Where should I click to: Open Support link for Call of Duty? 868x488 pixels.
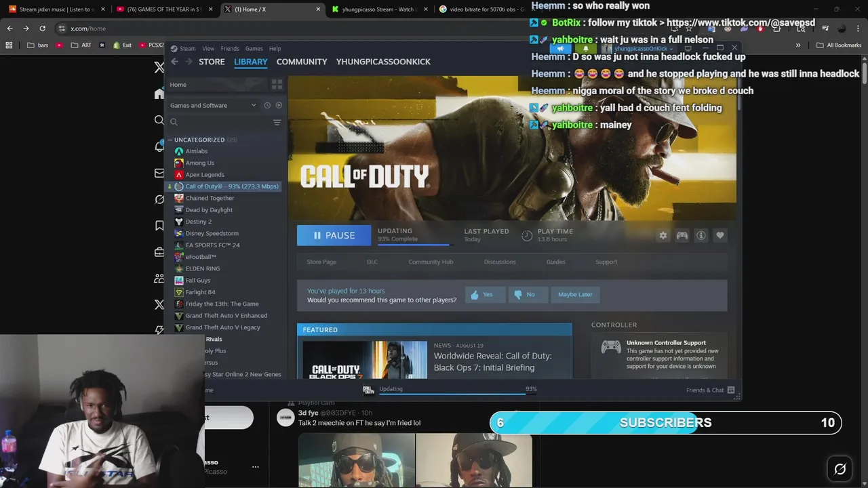[606, 262]
